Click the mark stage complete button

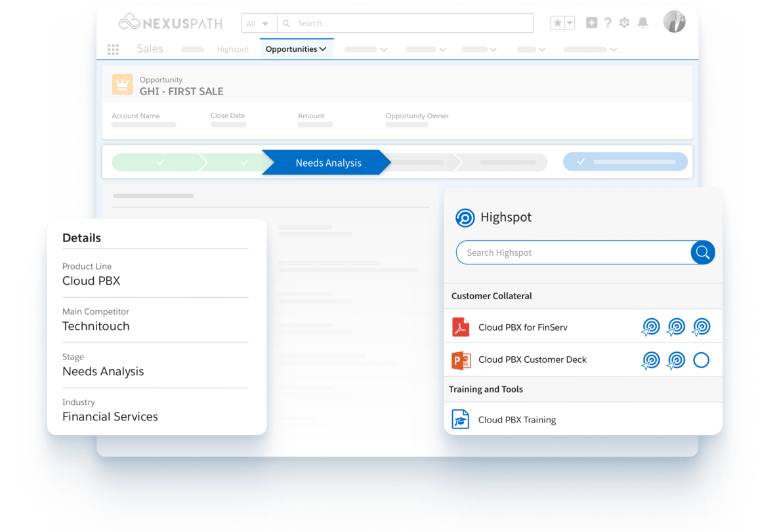(x=625, y=162)
